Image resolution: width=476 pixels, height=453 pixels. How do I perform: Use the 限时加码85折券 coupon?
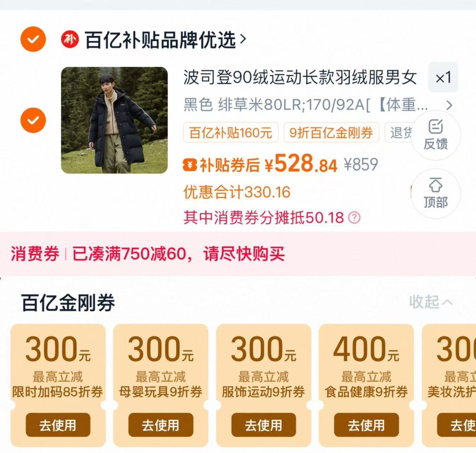[58, 425]
